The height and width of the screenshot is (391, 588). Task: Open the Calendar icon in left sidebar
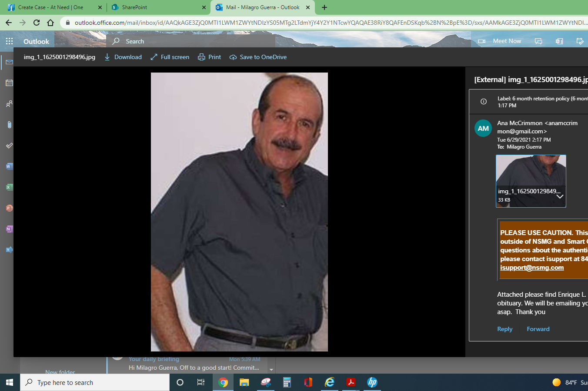(9, 83)
